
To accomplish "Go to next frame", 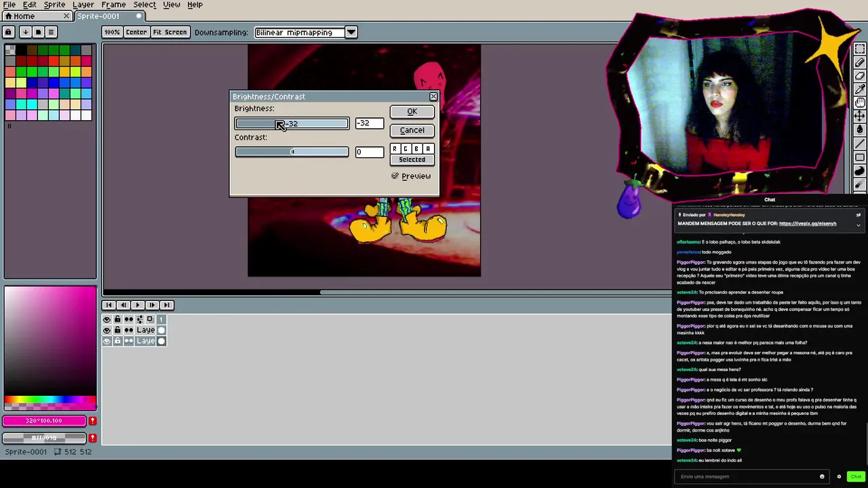I will (152, 305).
